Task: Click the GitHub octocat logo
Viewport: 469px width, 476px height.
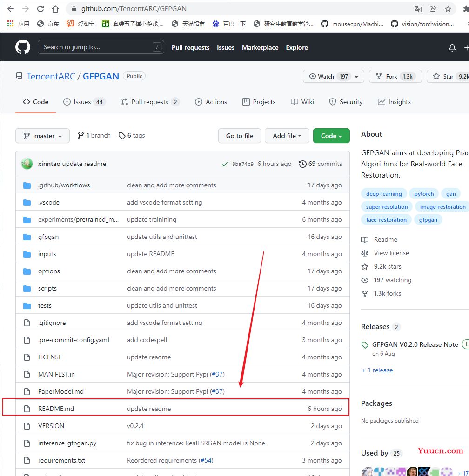Action: point(23,47)
